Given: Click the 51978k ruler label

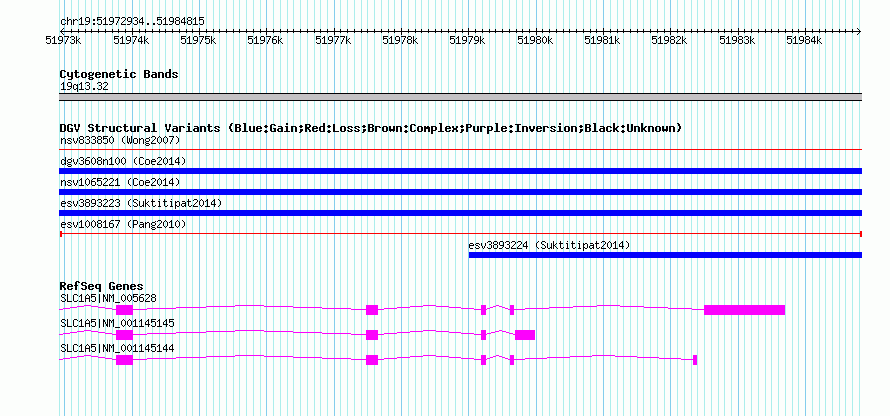Looking at the screenshot, I should (x=400, y=40).
